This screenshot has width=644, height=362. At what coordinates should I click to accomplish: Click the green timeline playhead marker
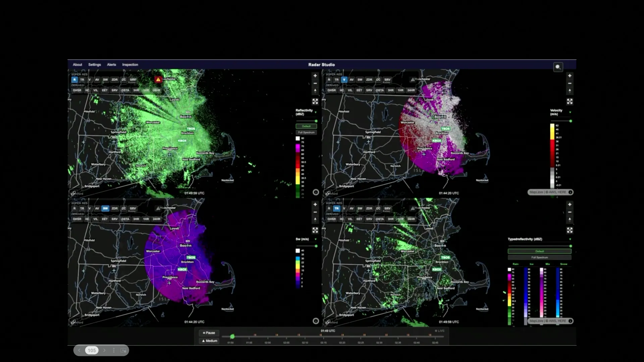(232, 336)
